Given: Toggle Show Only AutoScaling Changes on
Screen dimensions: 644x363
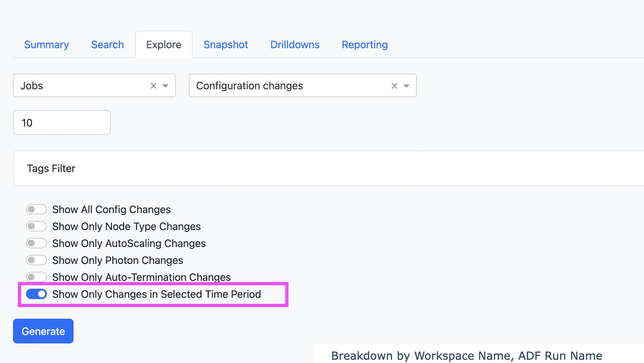Looking at the screenshot, I should coord(36,243).
